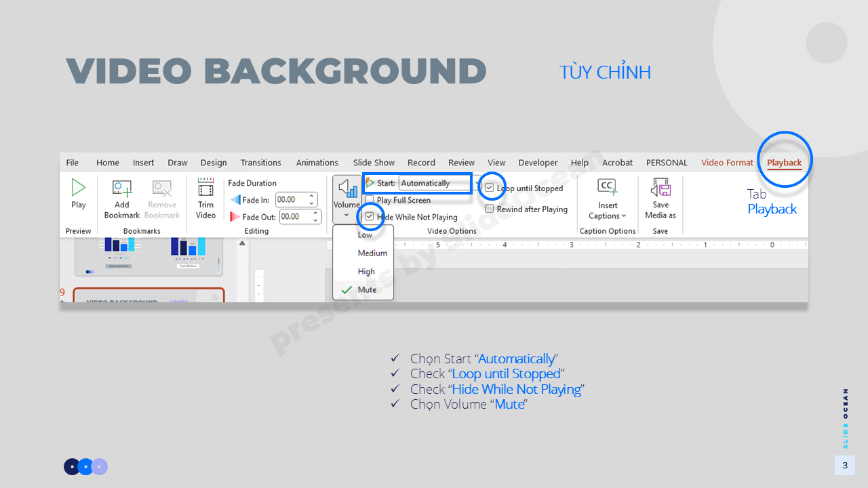Click the Add Bookmark icon
The width and height of the screenshot is (868, 488).
(122, 188)
